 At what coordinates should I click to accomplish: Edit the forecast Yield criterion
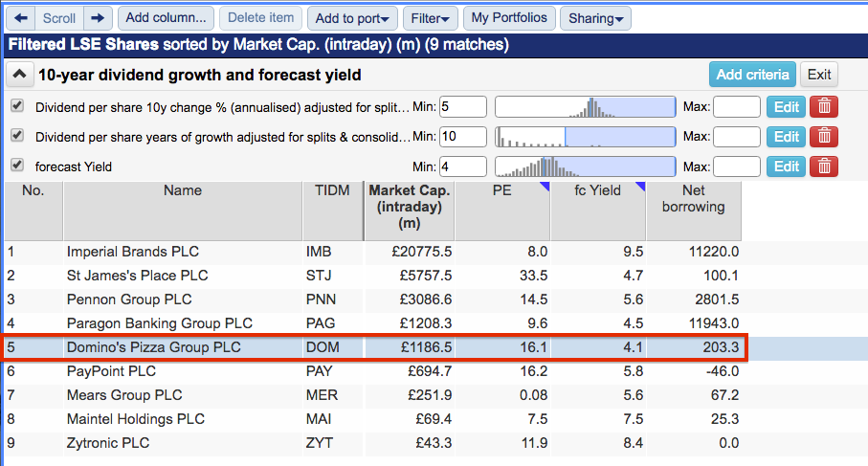point(786,166)
